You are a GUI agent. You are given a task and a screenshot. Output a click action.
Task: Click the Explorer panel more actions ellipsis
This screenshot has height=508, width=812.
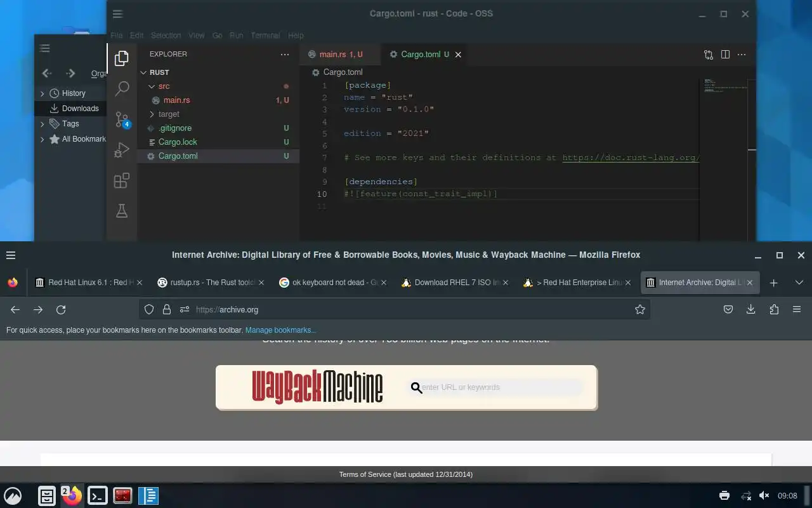coord(285,55)
